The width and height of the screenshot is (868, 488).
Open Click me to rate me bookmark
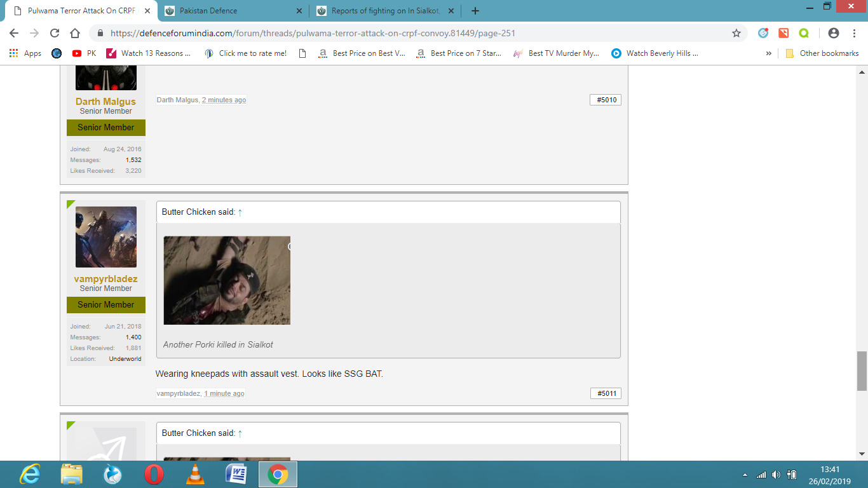click(x=245, y=53)
